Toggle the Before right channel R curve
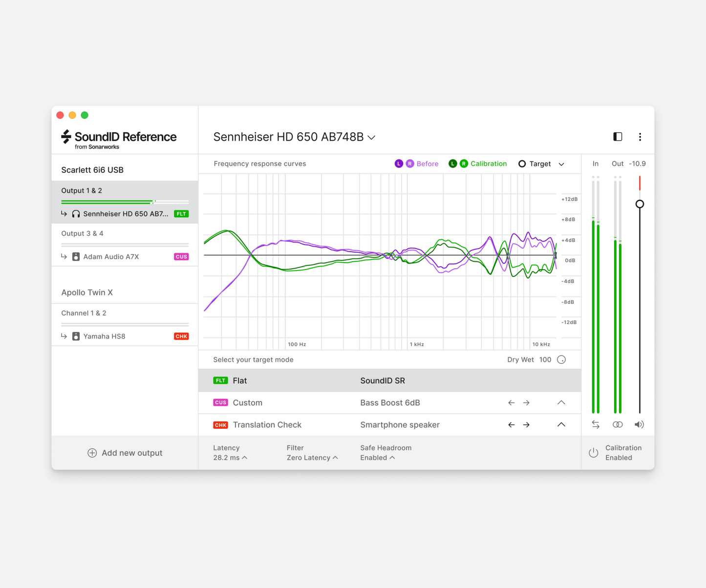Viewport: 706px width, 588px height. point(410,164)
